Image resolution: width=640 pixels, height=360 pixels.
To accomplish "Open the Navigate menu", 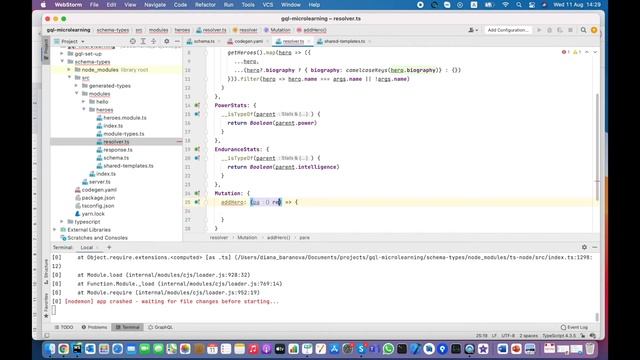I will [155, 5].
